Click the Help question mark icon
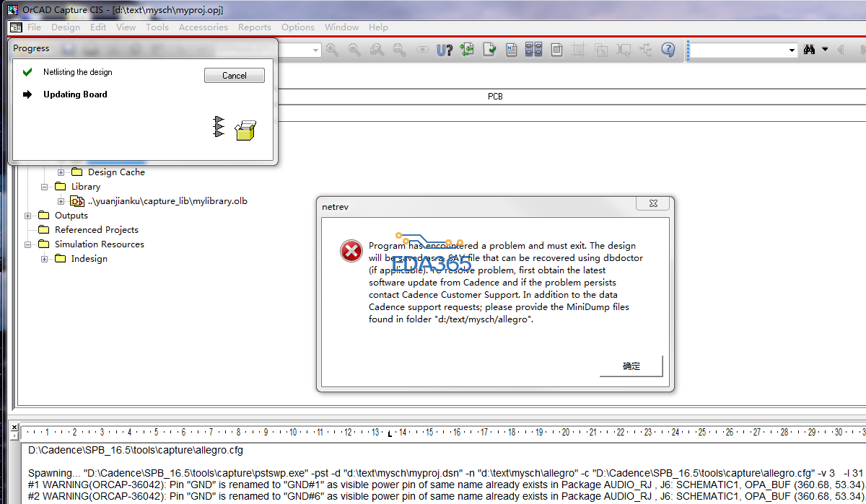 (x=668, y=50)
